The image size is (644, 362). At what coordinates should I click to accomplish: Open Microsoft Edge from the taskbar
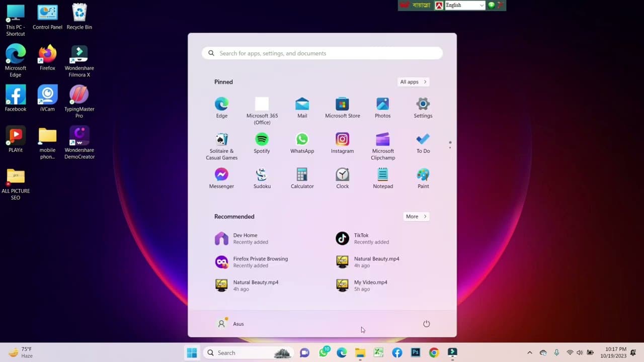[x=342, y=353]
